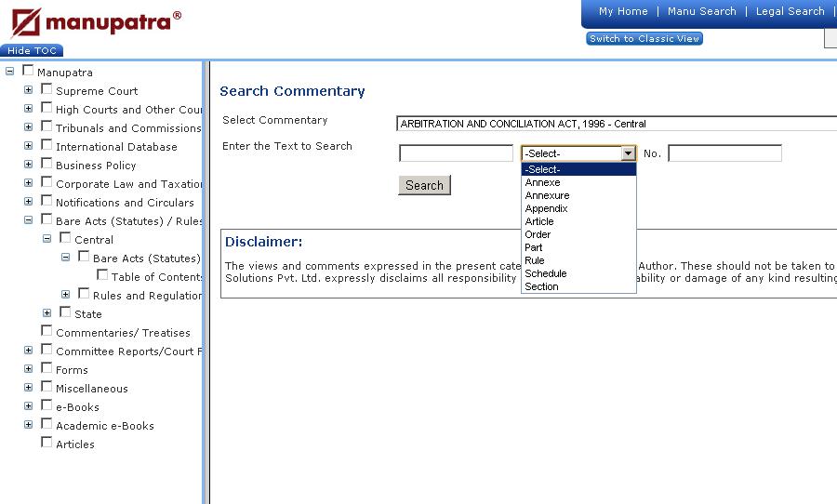The height and width of the screenshot is (504, 837).
Task: Choose Order from the dropdown list
Action: tap(578, 234)
